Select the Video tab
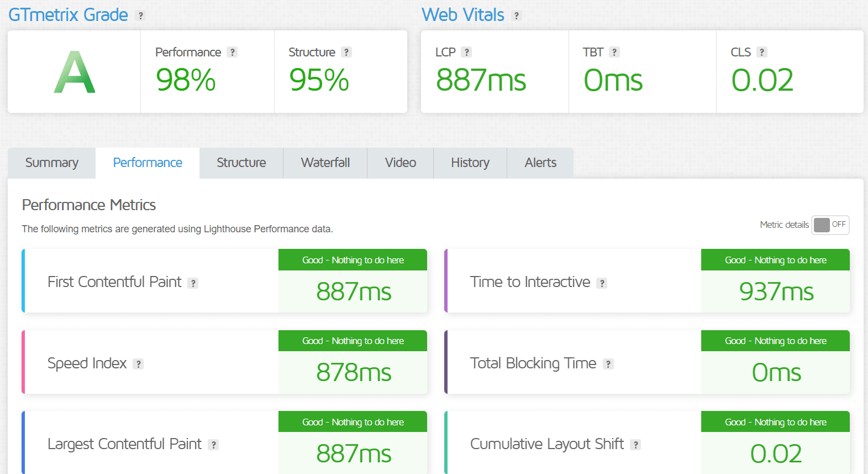Viewport: 868px width, 474px height. (401, 163)
